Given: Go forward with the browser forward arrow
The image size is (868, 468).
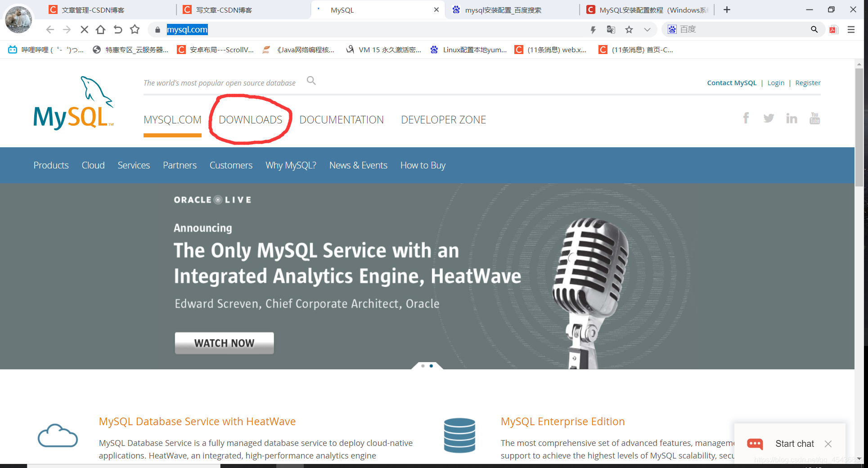Looking at the screenshot, I should pyautogui.click(x=67, y=30).
